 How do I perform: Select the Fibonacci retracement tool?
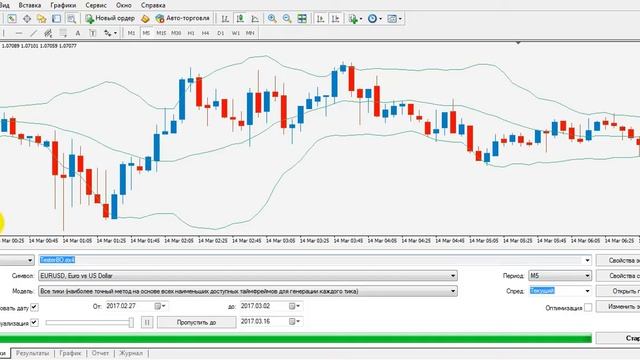pos(63,33)
